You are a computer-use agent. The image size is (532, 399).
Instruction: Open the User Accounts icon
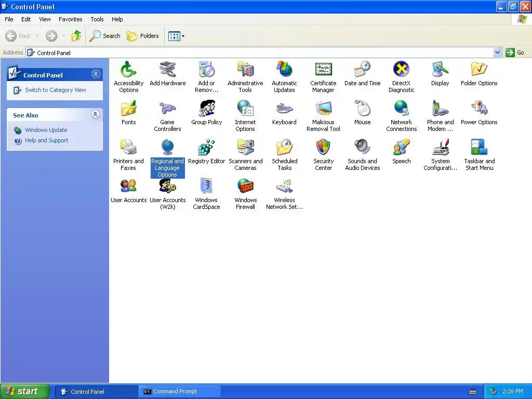coord(129,191)
